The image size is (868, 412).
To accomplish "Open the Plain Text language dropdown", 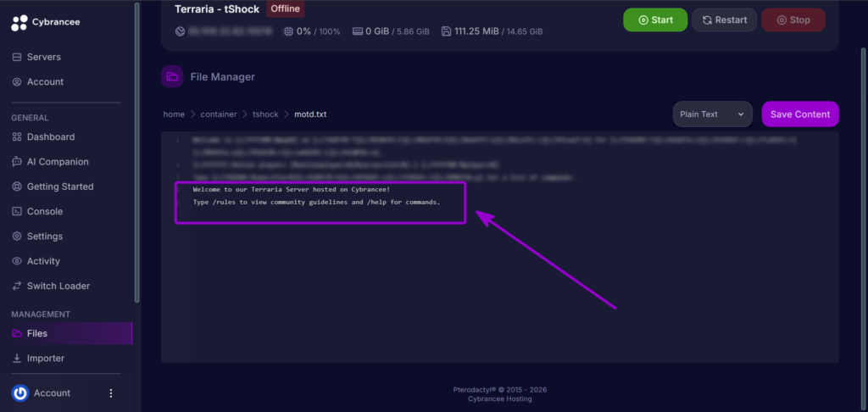I will 712,114.
